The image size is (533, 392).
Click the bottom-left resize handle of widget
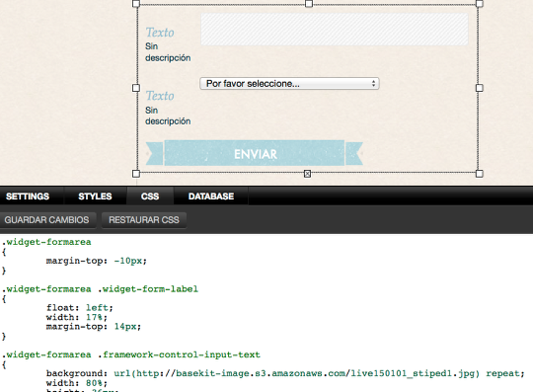click(x=136, y=174)
